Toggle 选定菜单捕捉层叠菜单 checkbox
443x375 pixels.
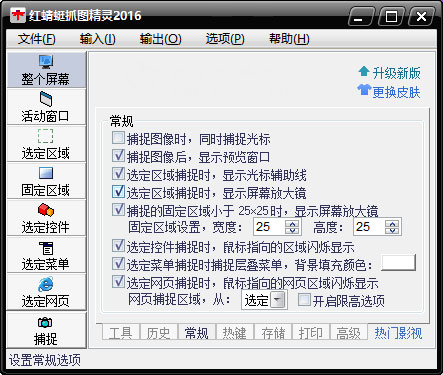[118, 264]
